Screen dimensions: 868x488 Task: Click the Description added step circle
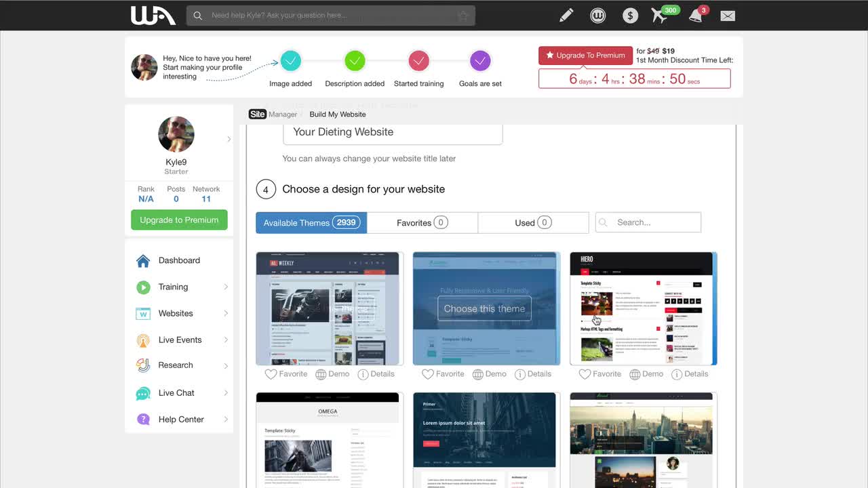click(355, 61)
